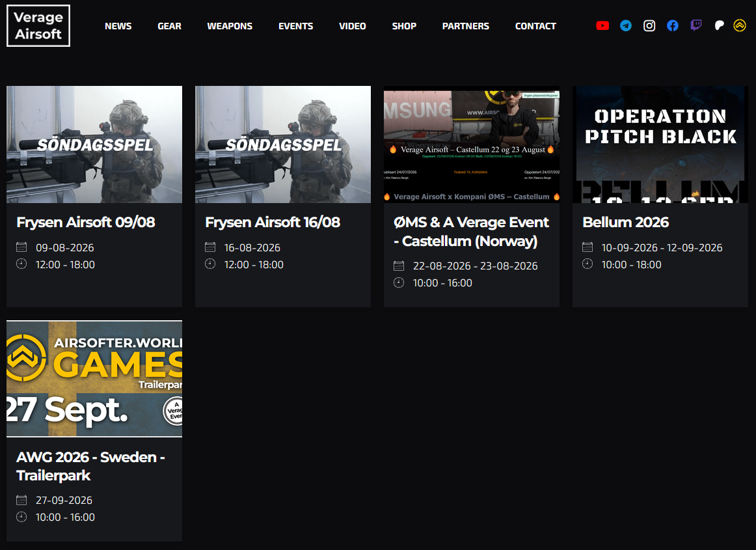
Task: Click the Castellum event thumbnail image
Action: 472,144
